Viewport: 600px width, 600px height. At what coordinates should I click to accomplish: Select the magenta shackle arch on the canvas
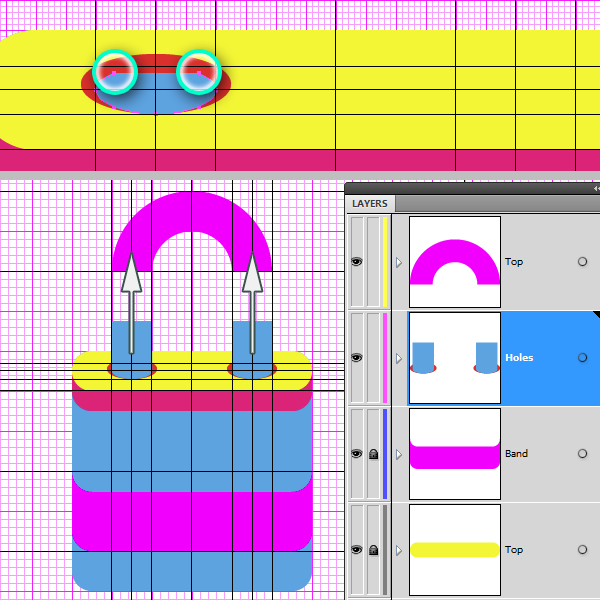[192, 210]
